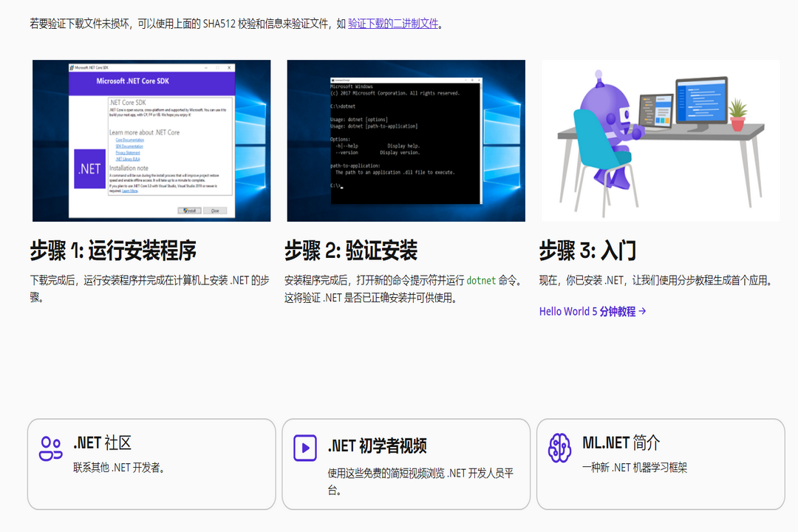Click the Core Documentation link in installer screenshot

click(130, 140)
